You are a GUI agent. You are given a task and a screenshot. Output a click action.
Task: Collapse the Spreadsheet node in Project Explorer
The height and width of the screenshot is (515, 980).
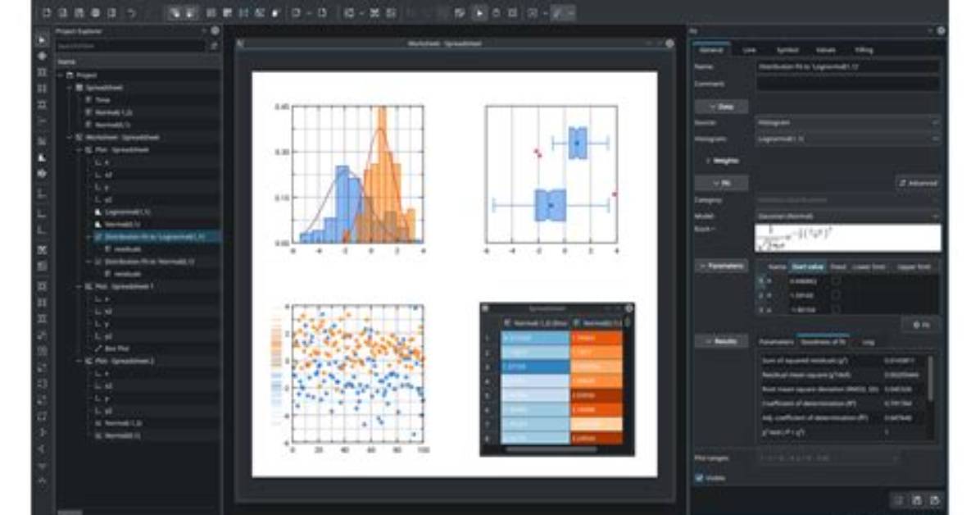(x=70, y=88)
